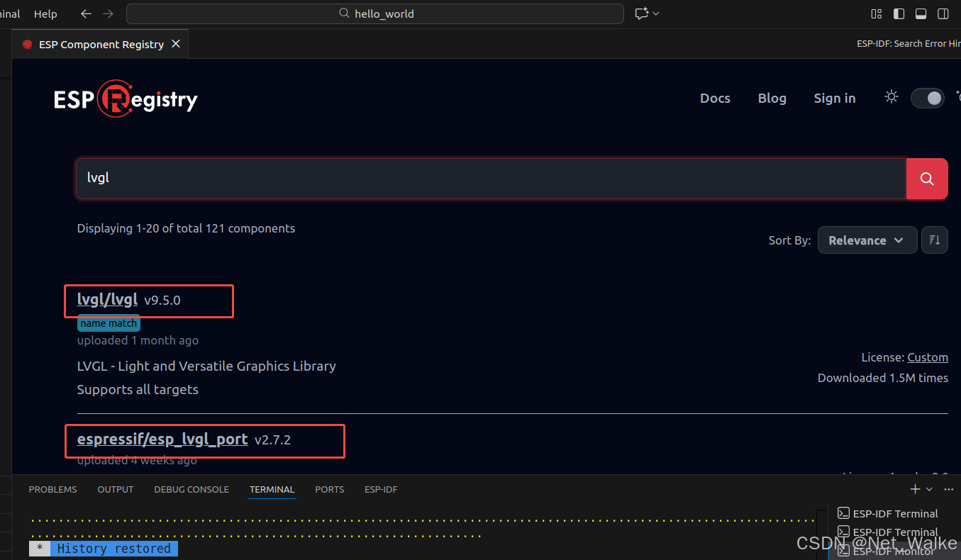Reverse the sort order icon
This screenshot has width=961, height=560.
click(935, 240)
